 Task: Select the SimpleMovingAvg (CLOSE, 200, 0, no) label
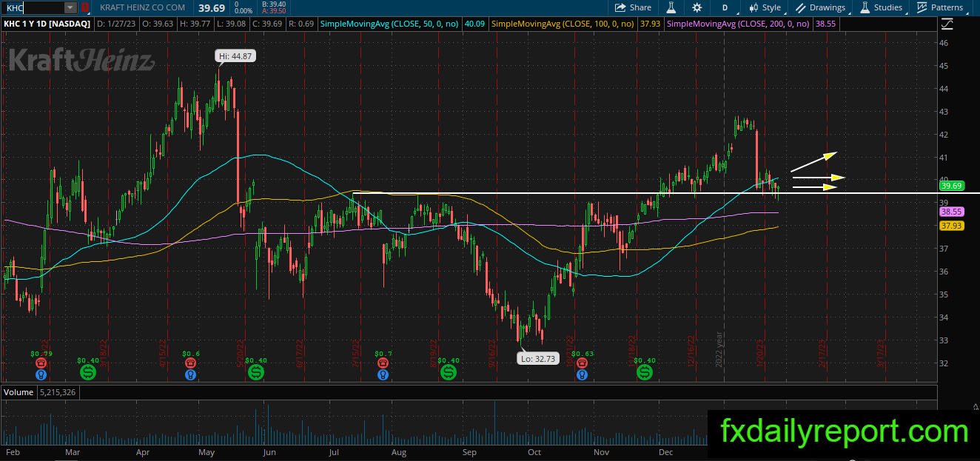[x=739, y=24]
